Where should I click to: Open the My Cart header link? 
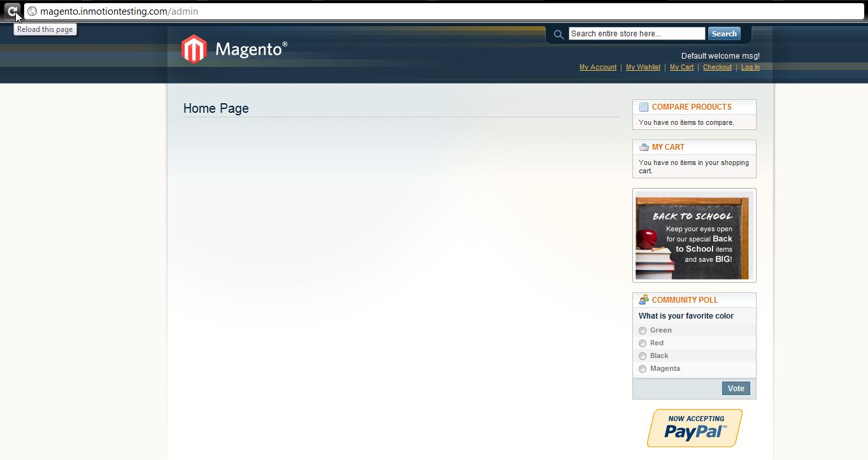click(681, 67)
